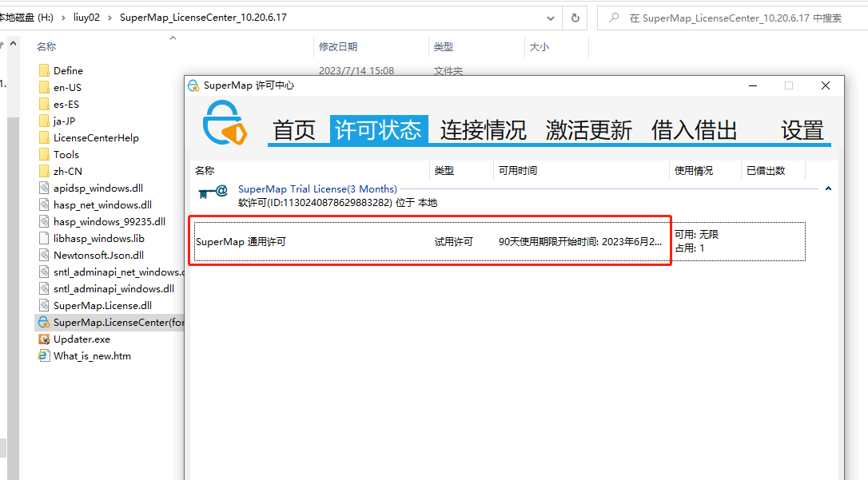Select the Updater.exe file name

tap(82, 339)
